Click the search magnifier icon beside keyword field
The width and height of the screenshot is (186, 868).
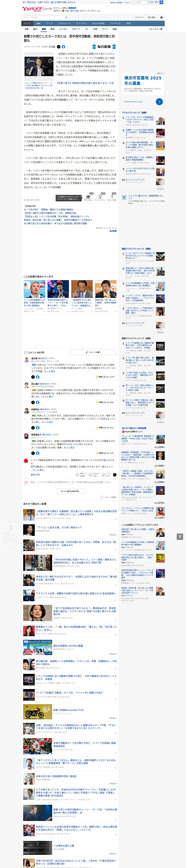pyautogui.click(x=66, y=18)
